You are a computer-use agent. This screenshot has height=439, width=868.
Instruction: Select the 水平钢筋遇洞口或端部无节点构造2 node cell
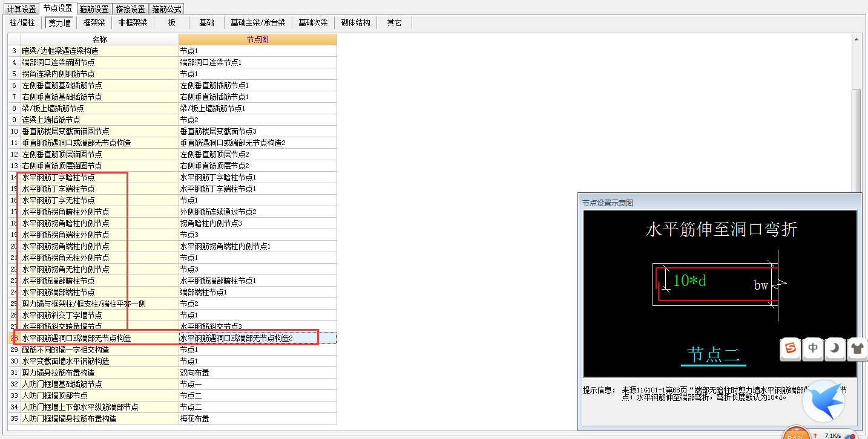(x=258, y=338)
